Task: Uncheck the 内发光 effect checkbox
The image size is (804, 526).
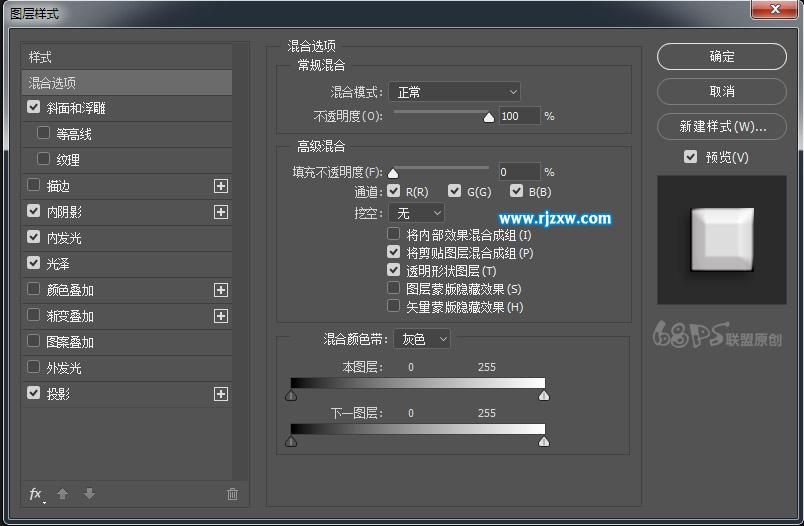Action: click(x=33, y=237)
